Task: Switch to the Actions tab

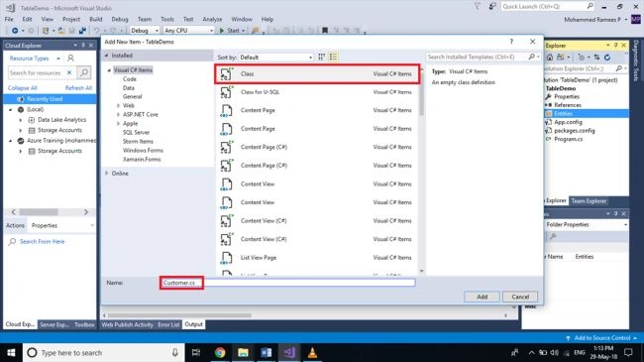Action: (x=15, y=225)
